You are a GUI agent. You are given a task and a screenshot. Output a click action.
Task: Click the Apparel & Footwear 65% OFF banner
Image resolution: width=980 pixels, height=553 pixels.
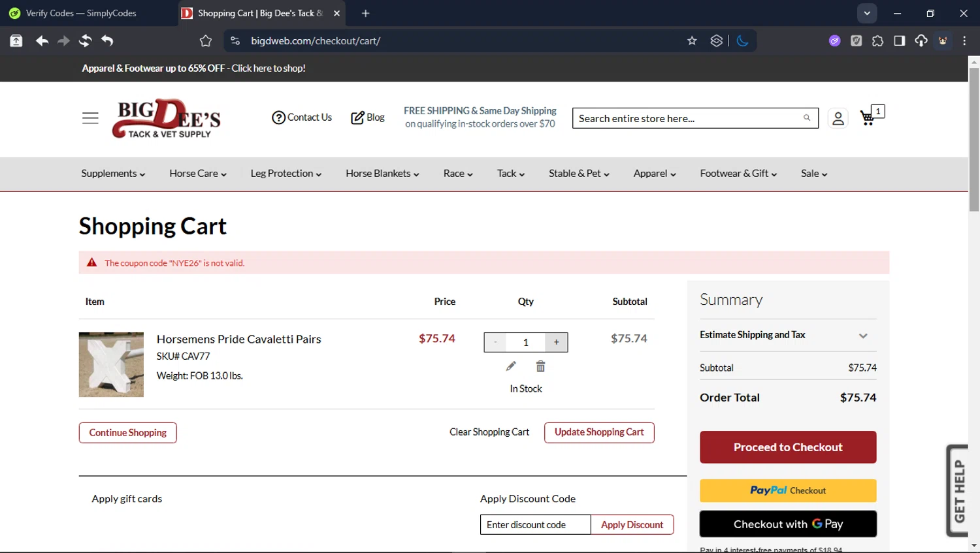pyautogui.click(x=193, y=68)
